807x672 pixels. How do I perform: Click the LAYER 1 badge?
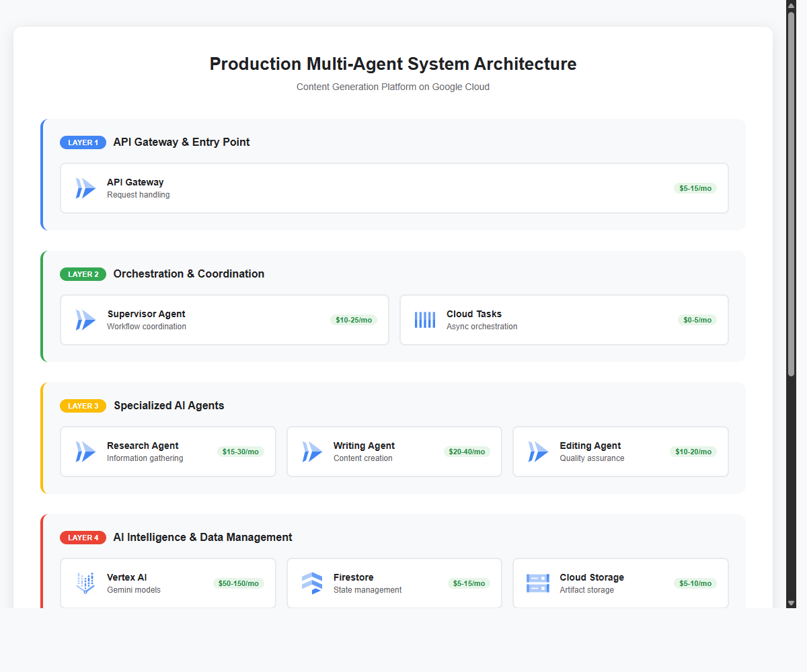pos(83,142)
